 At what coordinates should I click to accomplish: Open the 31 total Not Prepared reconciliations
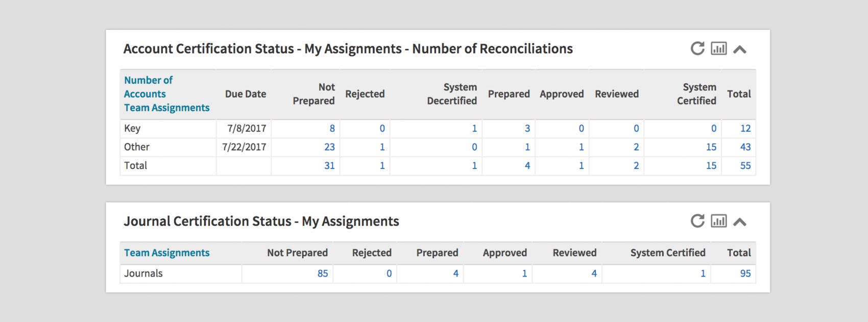tap(329, 165)
